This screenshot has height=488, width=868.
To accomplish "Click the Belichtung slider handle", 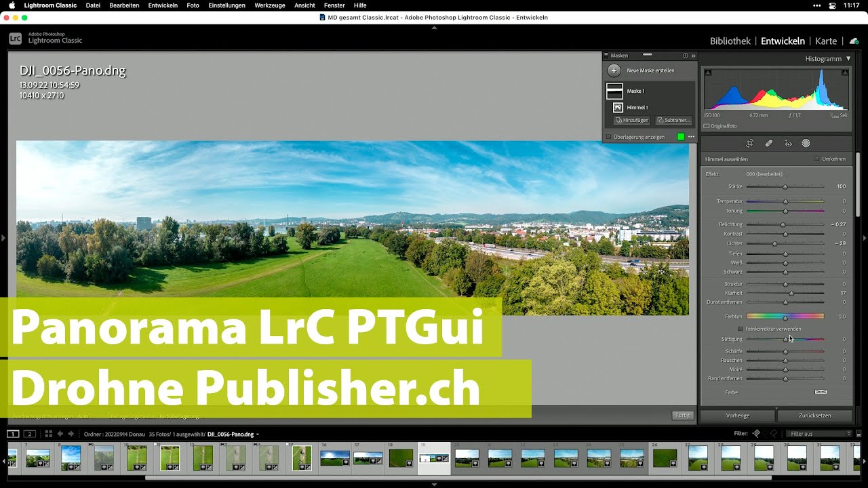I will [783, 224].
